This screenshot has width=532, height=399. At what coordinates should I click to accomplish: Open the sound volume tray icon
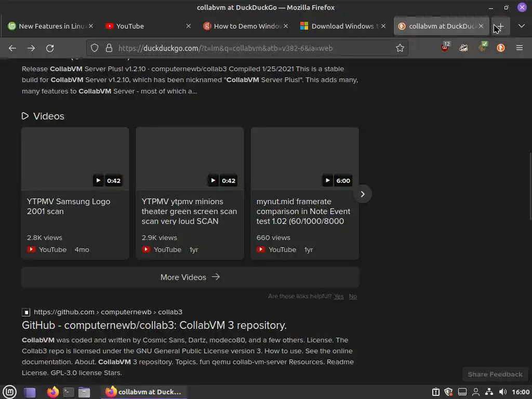pyautogui.click(x=503, y=392)
